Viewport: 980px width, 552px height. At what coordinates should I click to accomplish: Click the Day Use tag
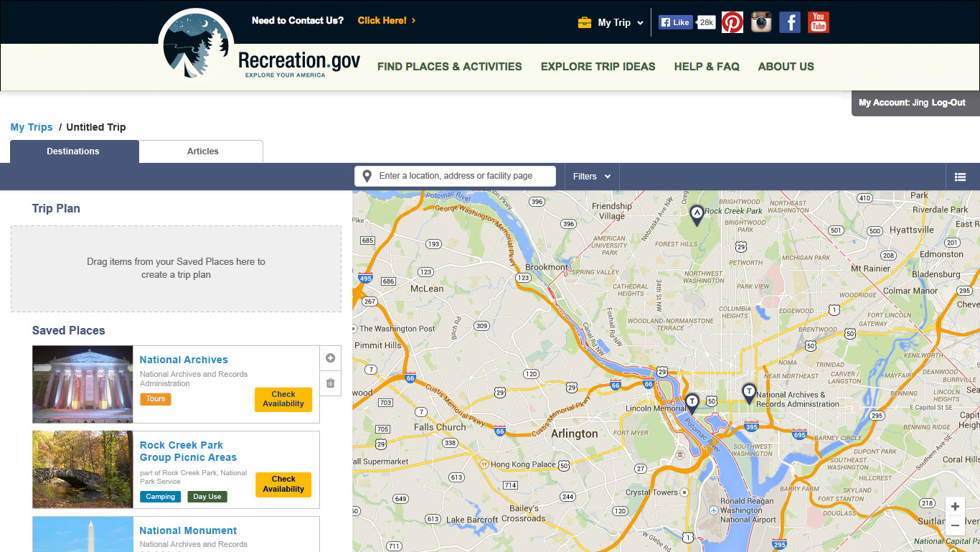click(207, 497)
